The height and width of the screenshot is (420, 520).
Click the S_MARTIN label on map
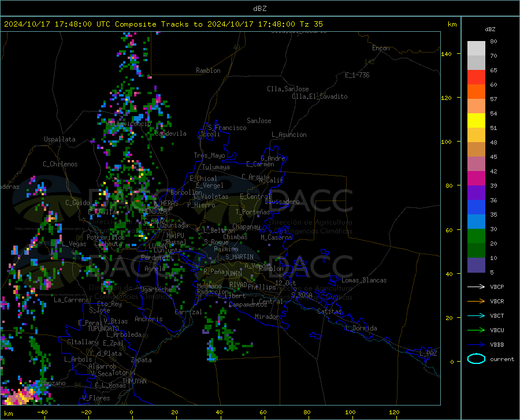point(239,257)
